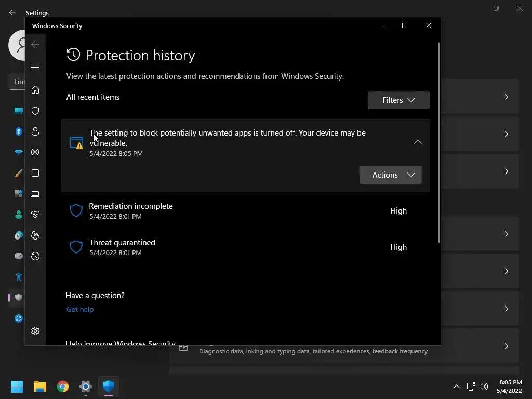Click the Find a setting search box
Screen dimensions: 532x399
[x=17, y=82]
